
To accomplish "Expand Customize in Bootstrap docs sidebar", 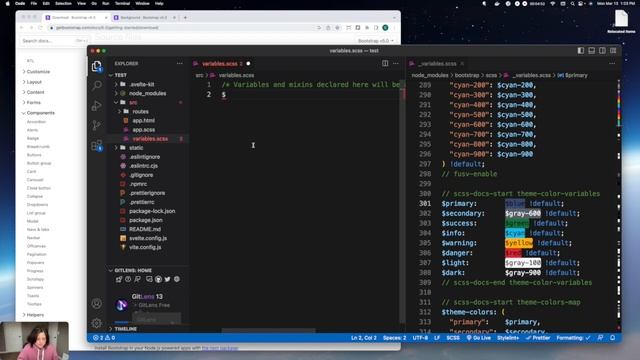I will [x=38, y=71].
